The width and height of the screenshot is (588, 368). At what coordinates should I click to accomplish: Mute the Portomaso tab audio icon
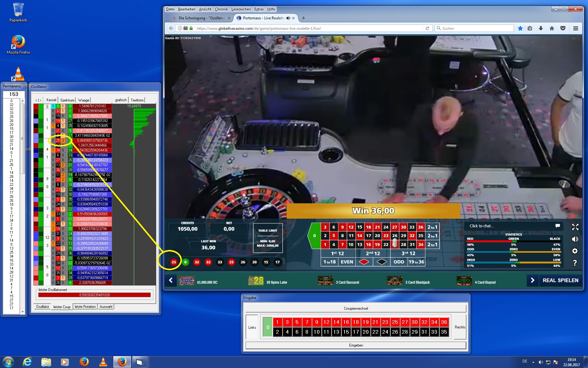pos(288,18)
